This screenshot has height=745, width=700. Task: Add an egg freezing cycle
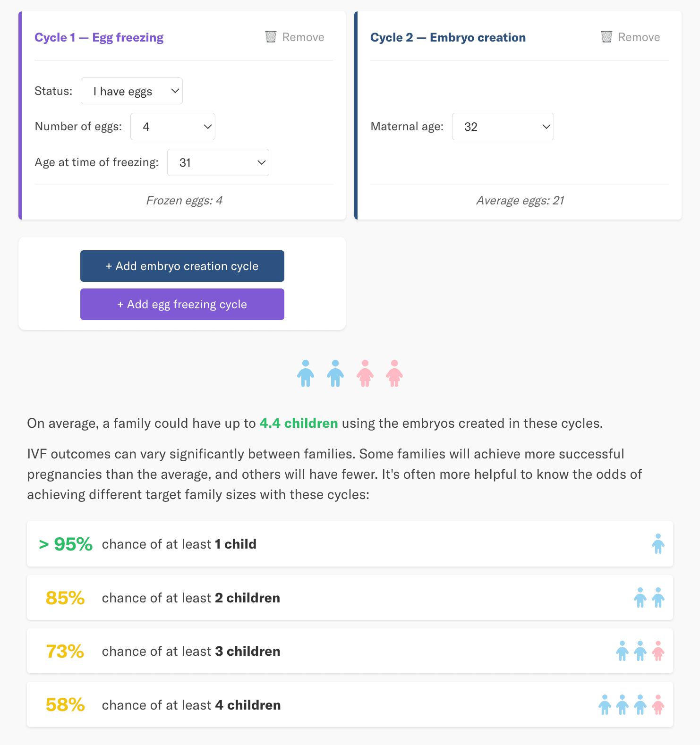tap(182, 305)
